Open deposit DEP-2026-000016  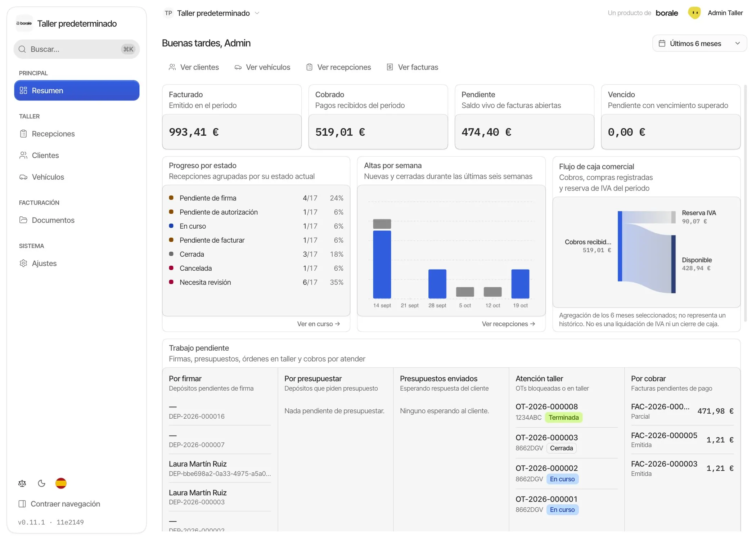(x=220, y=411)
